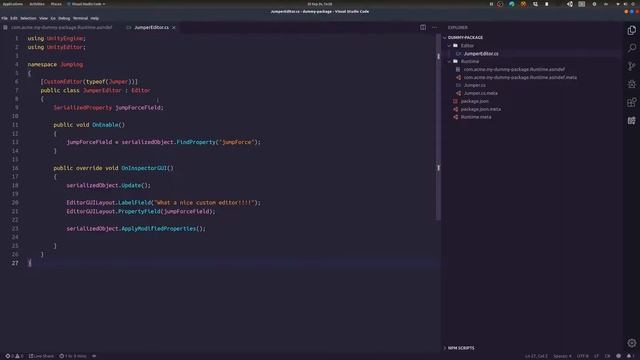Open the Extensions view
The width and height of the screenshot is (640, 360).
(x=631, y=102)
